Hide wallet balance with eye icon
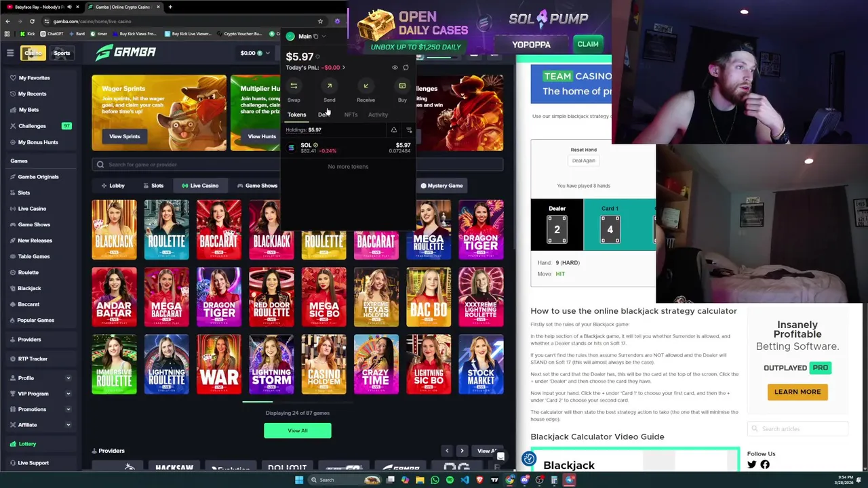 click(x=395, y=68)
